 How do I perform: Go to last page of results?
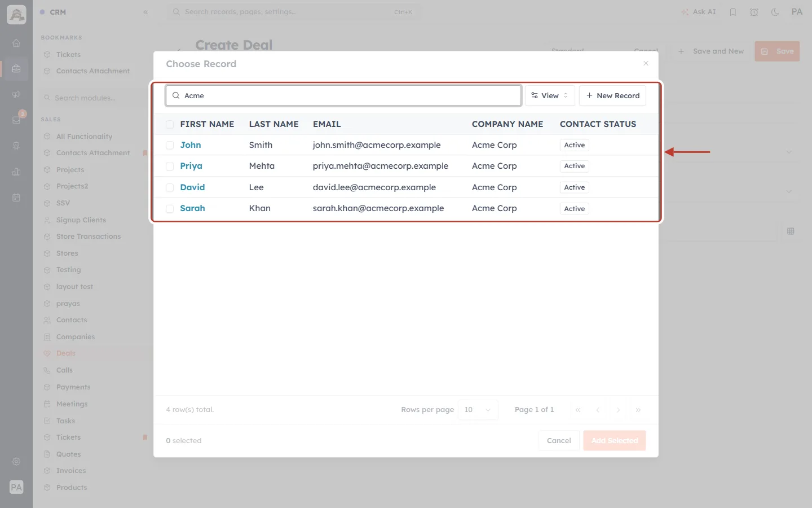tap(638, 410)
